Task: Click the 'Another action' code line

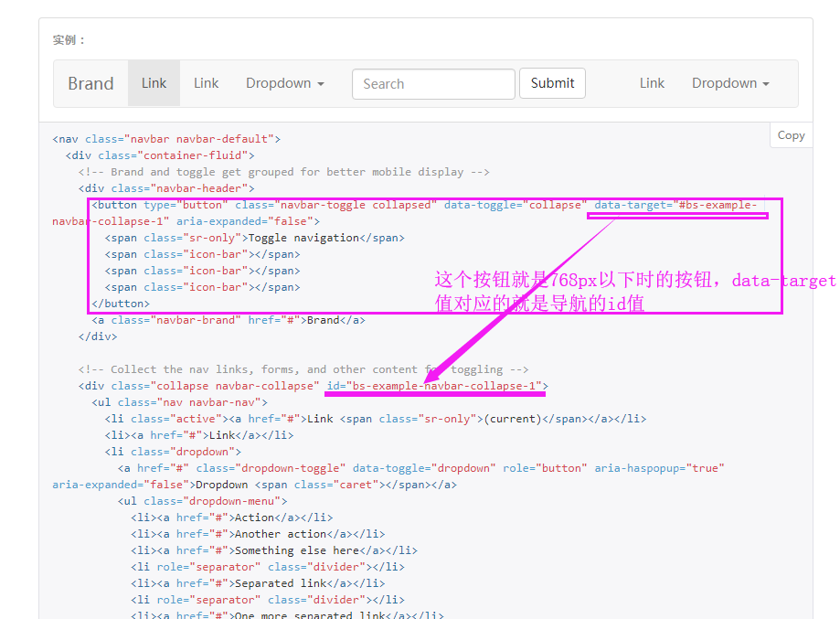Action: pos(258,534)
